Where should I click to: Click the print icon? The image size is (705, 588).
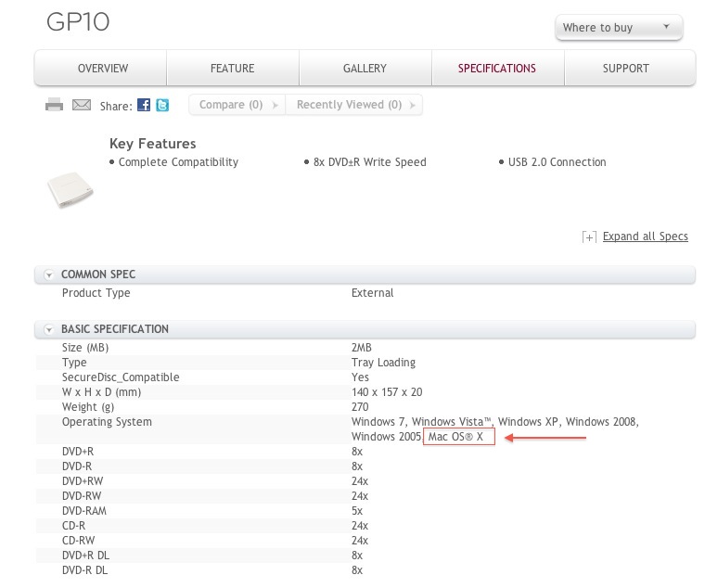click(x=54, y=104)
